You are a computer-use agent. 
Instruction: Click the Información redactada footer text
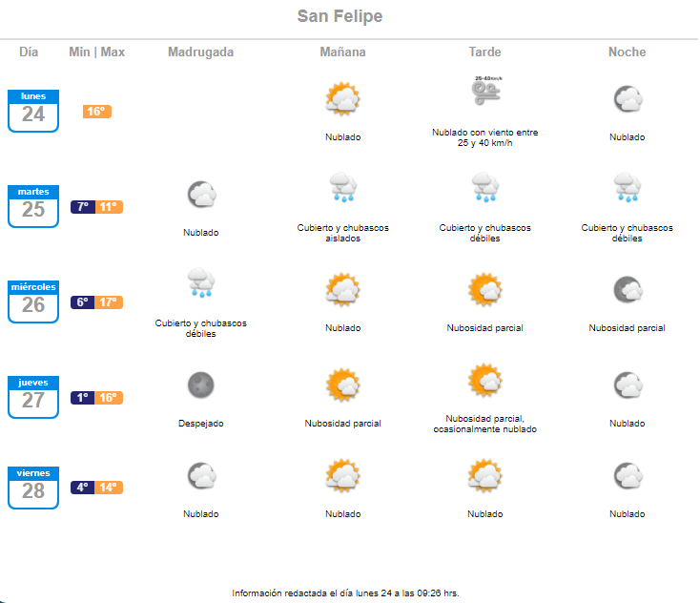click(345, 593)
